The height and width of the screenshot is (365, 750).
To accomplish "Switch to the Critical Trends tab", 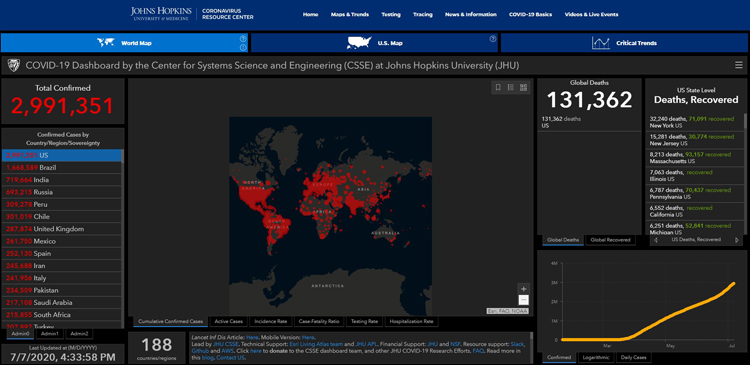I will (625, 43).
